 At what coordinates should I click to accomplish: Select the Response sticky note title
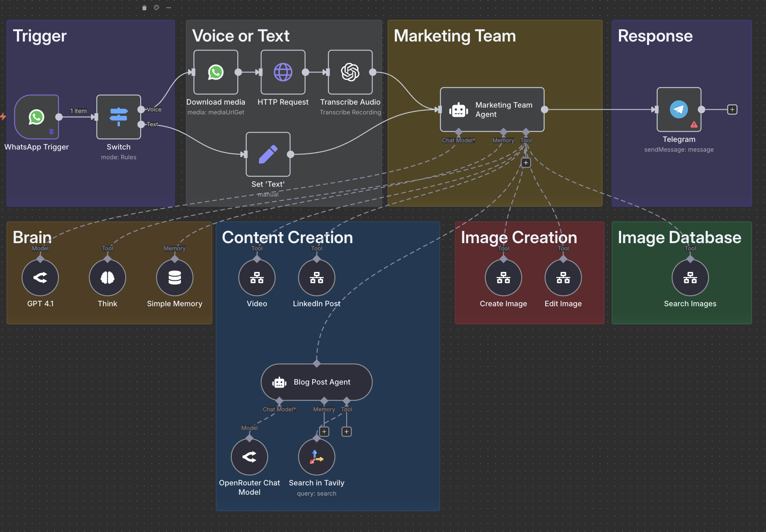(655, 36)
